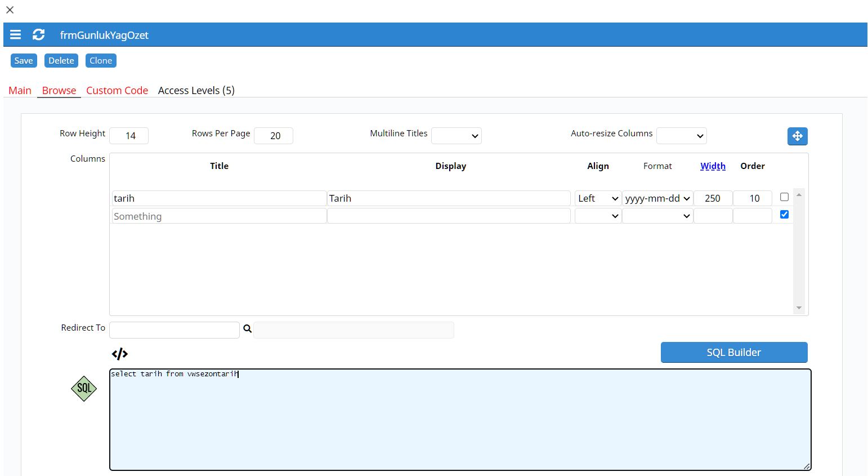Close the form with the X icon
This screenshot has height=476, width=868.
(x=10, y=10)
